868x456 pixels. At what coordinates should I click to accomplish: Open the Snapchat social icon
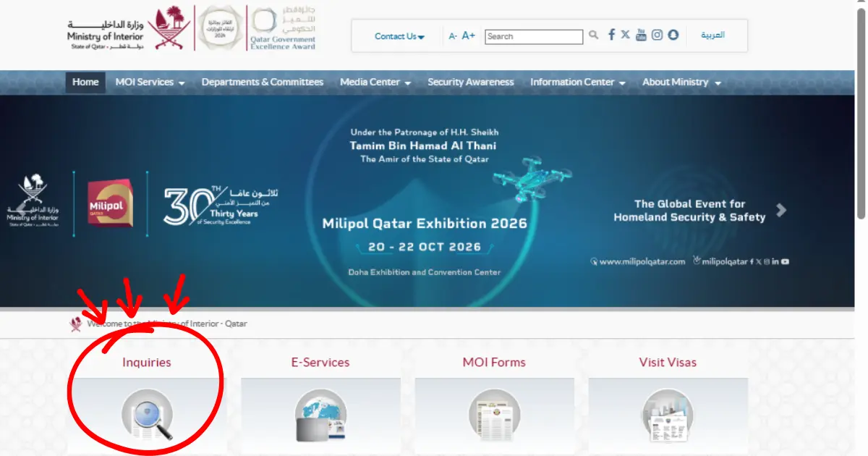click(x=673, y=35)
